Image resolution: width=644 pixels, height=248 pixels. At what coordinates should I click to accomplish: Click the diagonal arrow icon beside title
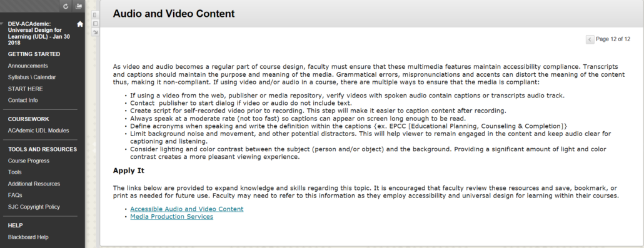[95, 32]
